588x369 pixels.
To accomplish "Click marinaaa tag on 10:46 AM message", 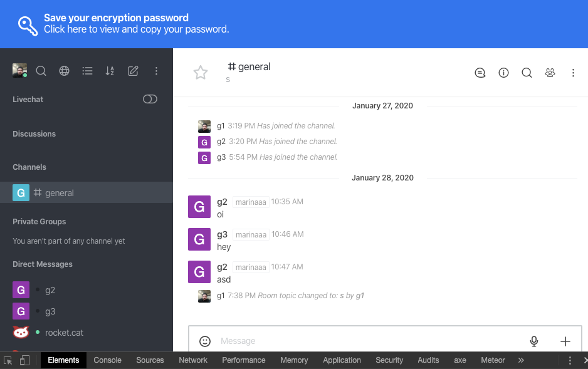I will [251, 234].
